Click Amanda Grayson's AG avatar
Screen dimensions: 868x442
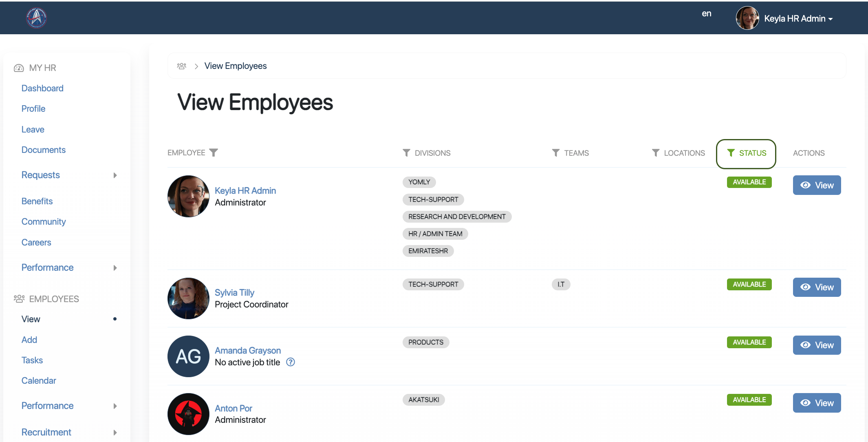[x=188, y=356]
